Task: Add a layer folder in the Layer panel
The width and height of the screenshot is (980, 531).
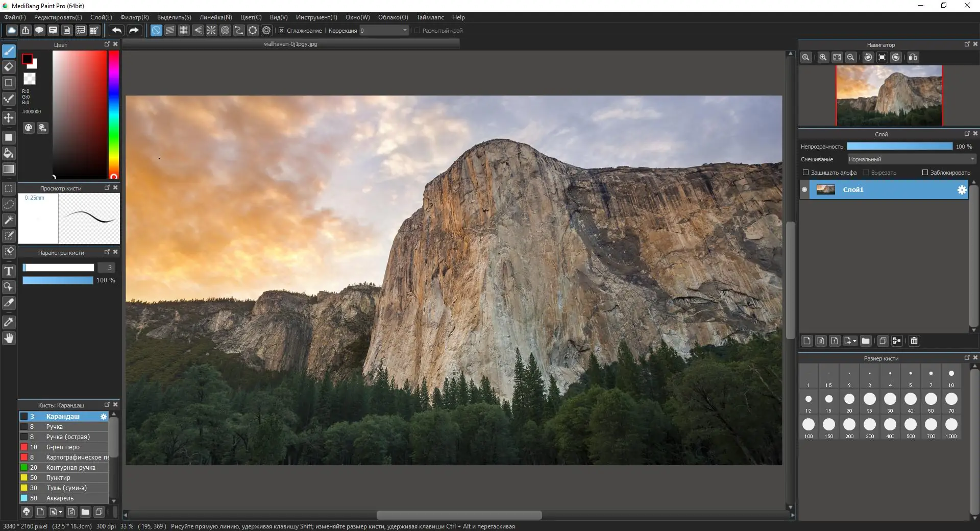Action: (x=866, y=341)
